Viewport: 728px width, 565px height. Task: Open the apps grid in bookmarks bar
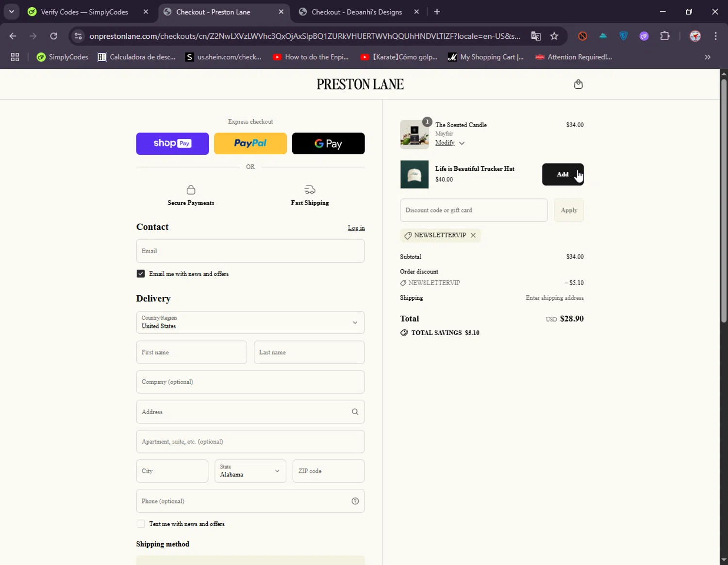pyautogui.click(x=15, y=57)
